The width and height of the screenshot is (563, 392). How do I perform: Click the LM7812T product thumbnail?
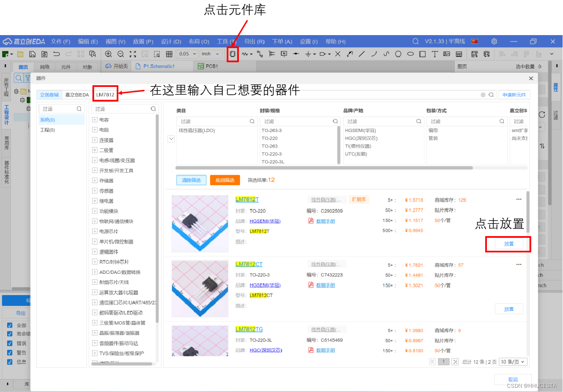pos(200,224)
